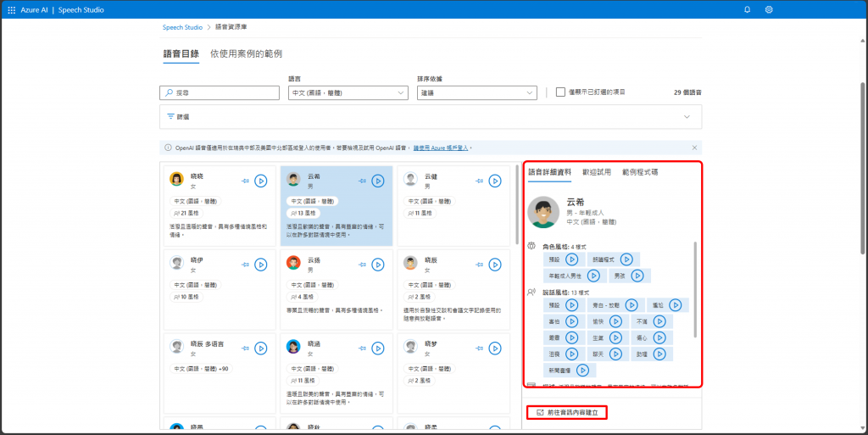The width and height of the screenshot is (868, 435).
Task: Click the 曉伊 card 10 風格 badge
Action: tap(186, 297)
